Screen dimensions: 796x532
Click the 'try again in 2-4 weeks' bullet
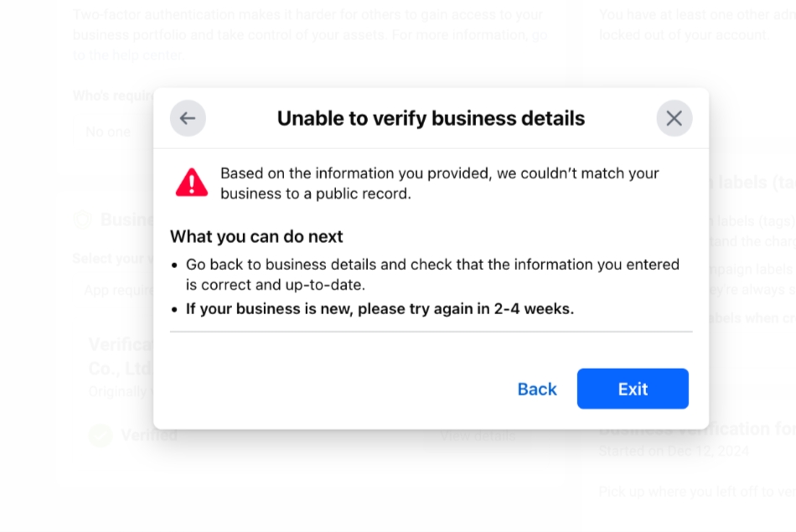click(x=380, y=308)
